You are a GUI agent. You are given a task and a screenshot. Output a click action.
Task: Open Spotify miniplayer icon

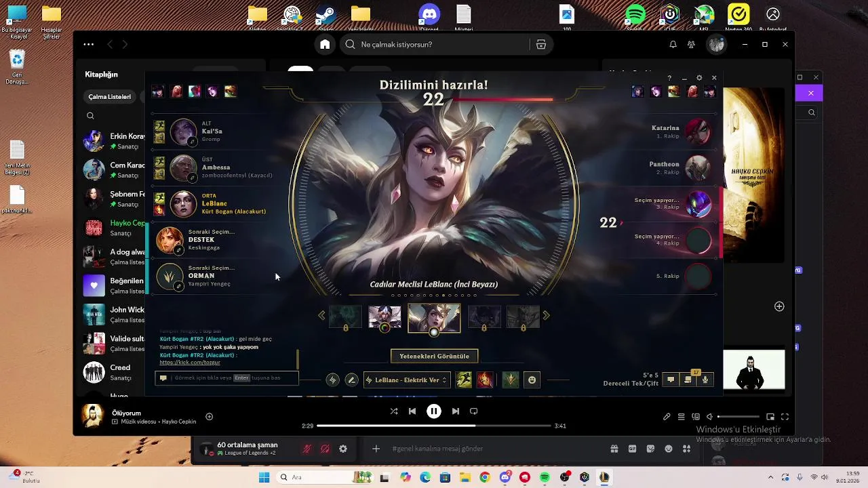(x=770, y=417)
